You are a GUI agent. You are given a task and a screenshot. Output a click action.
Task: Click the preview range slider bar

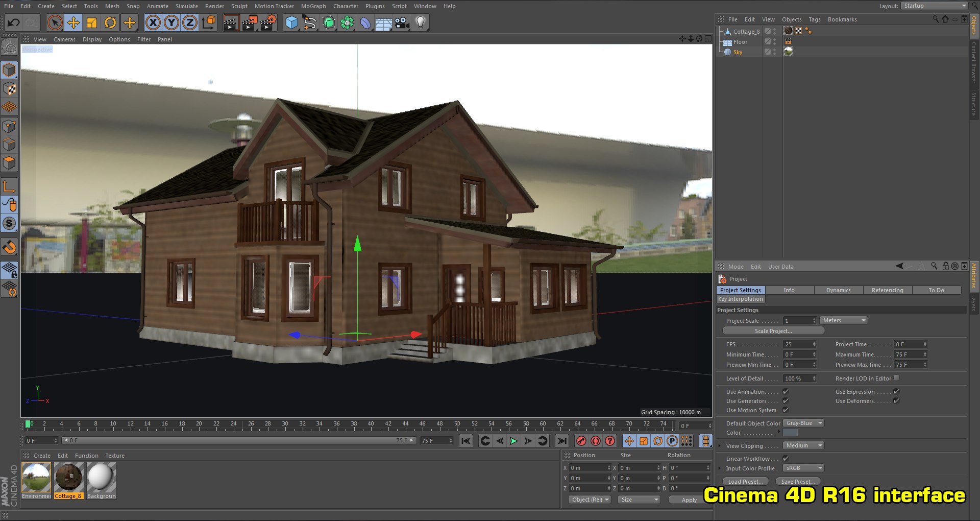coord(239,440)
